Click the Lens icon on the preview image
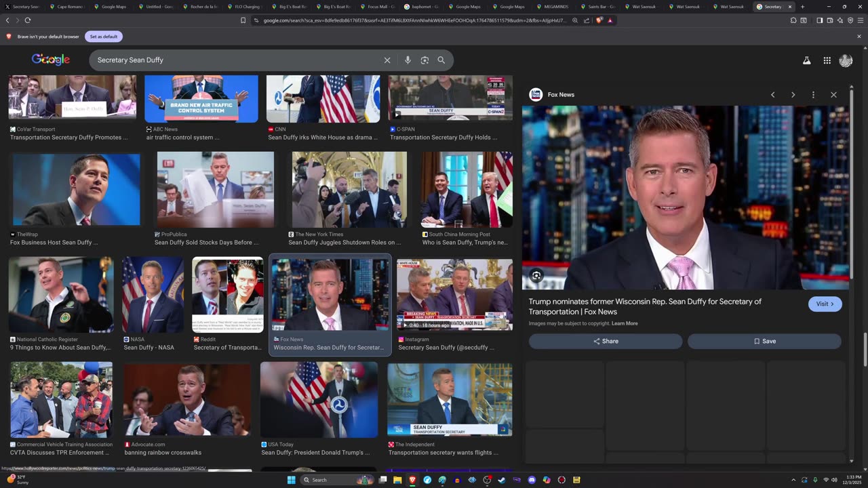 536,275
